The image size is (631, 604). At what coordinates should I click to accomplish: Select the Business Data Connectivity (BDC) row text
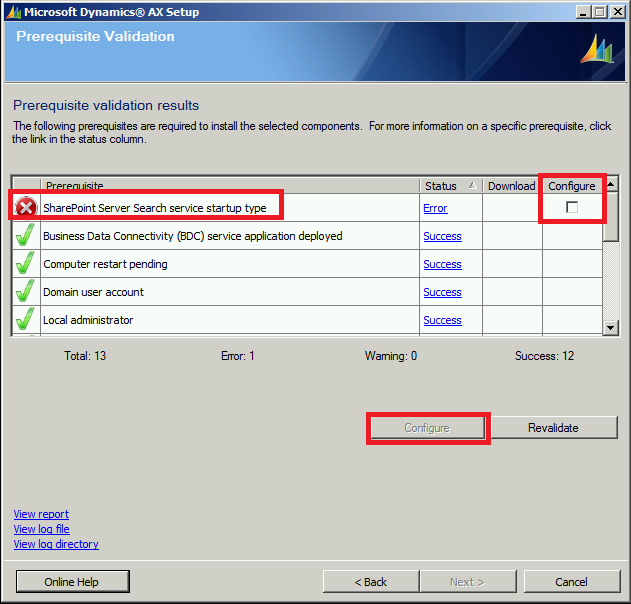click(193, 236)
